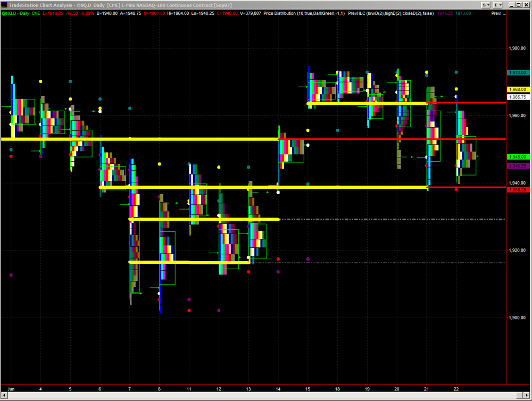Screen dimensions: 532x401
Task: Click the date axis label '7'
Action: click(x=130, y=389)
